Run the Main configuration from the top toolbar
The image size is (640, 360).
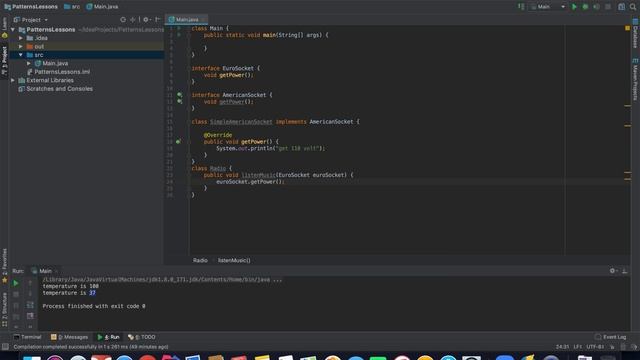[574, 7]
